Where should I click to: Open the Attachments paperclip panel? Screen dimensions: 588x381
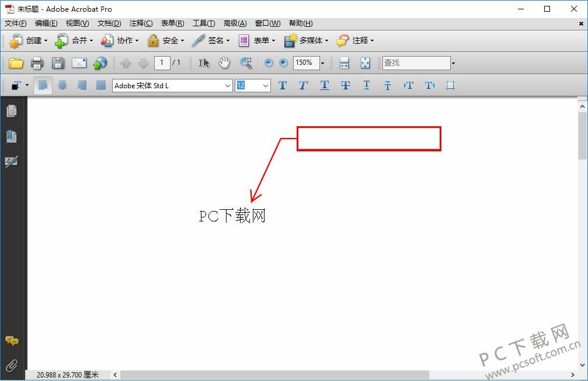pos(12,365)
